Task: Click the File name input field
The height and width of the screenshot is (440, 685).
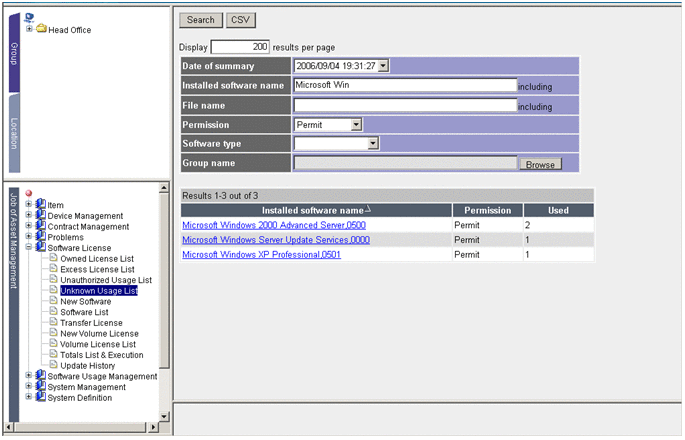Action: [x=405, y=105]
